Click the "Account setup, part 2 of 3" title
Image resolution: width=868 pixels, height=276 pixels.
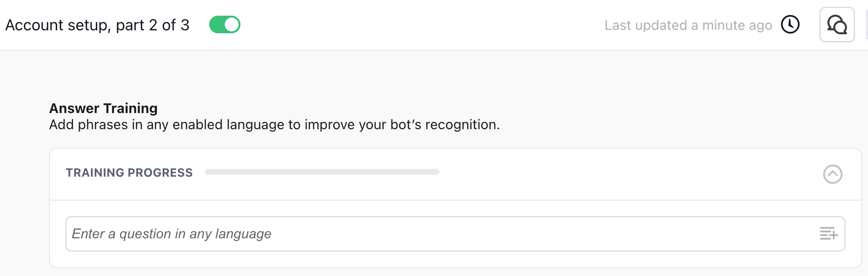[x=97, y=25]
